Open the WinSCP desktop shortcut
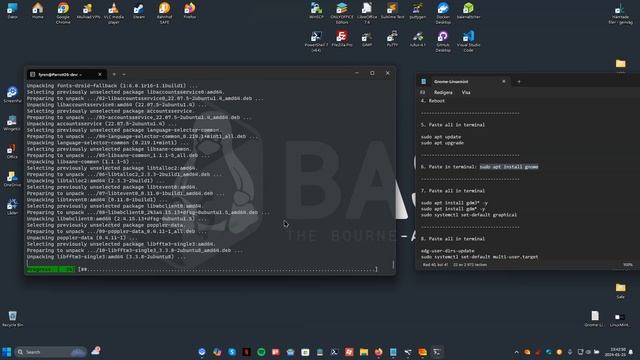 tap(316, 11)
